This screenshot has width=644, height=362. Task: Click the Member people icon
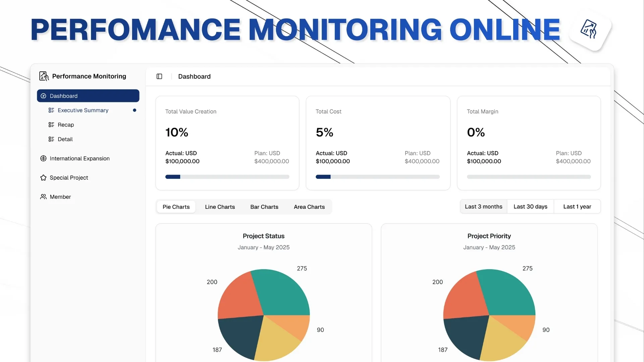[43, 197]
